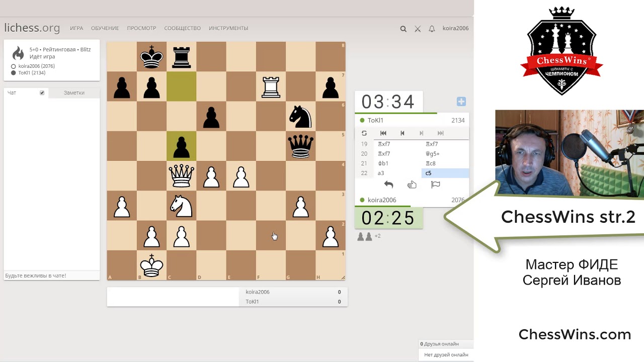Image resolution: width=644 pixels, height=362 pixels.
Task: Click the opponent clock 03:34
Action: coord(388,102)
